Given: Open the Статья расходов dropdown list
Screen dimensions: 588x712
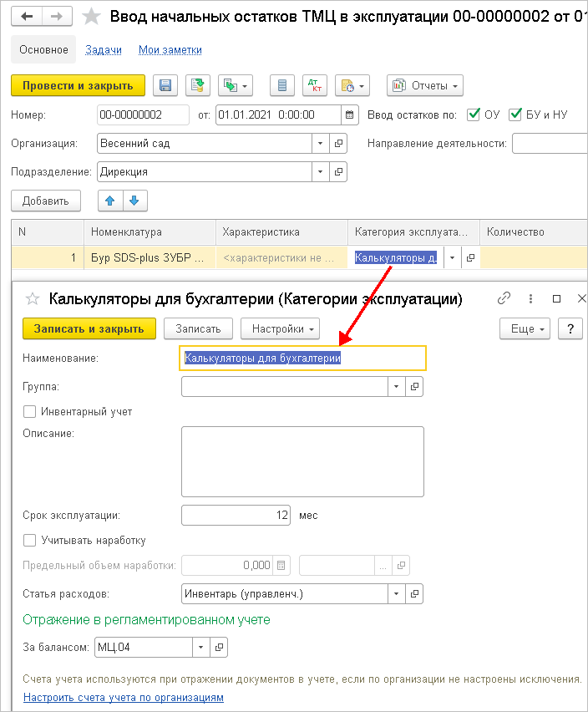Looking at the screenshot, I should click(x=396, y=593).
